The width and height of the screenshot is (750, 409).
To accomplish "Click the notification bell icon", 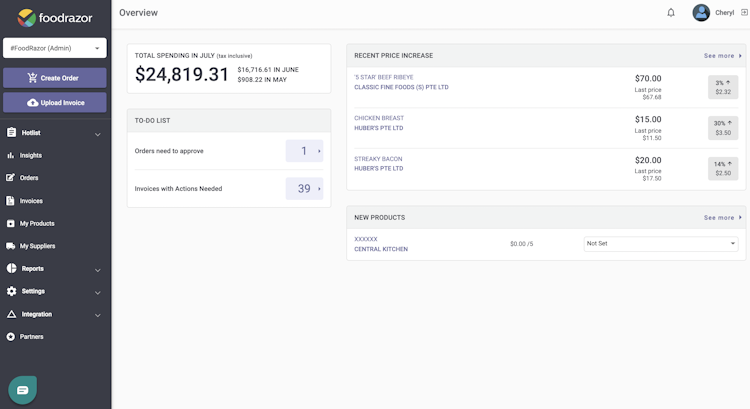I will point(671,13).
